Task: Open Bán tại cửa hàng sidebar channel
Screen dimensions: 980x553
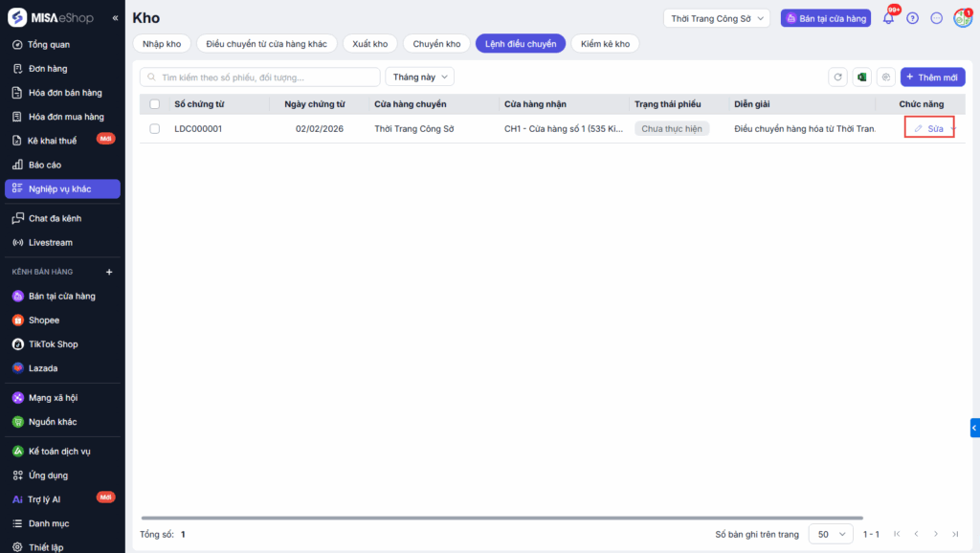Action: [61, 297]
